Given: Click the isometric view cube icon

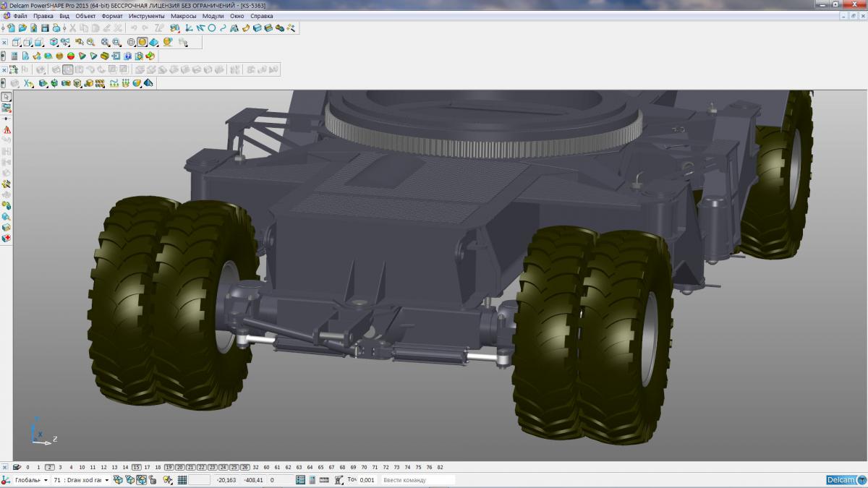Looking at the screenshot, I should [54, 42].
